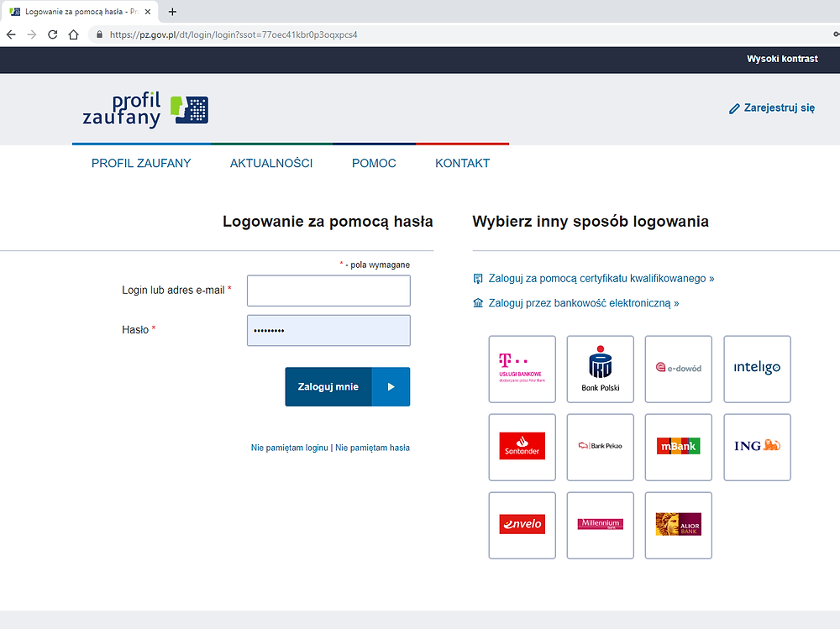Click the bank building icon before bankowość link

478,303
